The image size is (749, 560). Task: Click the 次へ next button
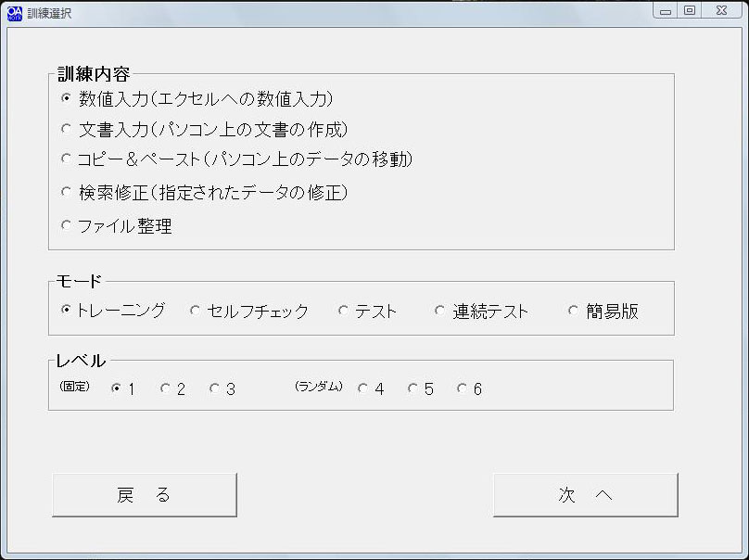click(x=586, y=495)
